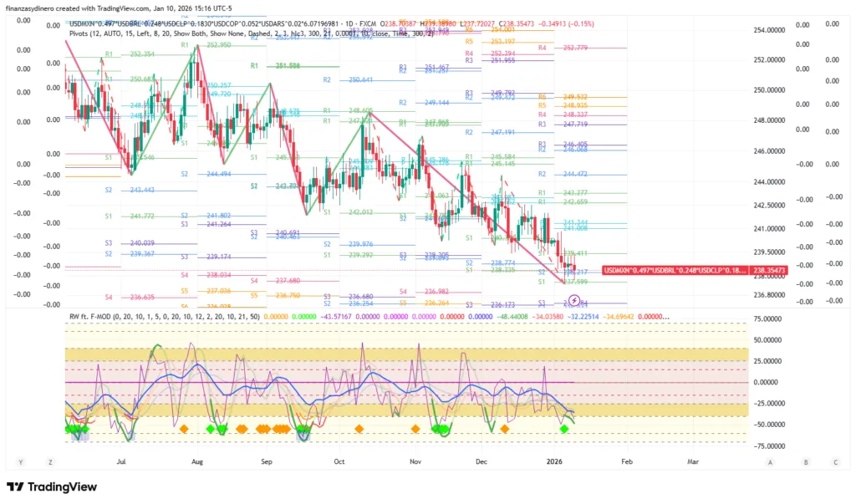Click the Z scale letter icon
856x504 pixels.
(50, 461)
